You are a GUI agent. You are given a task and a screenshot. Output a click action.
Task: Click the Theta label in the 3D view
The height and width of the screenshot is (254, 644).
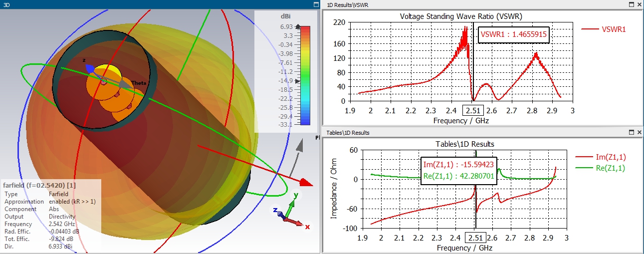pos(138,83)
